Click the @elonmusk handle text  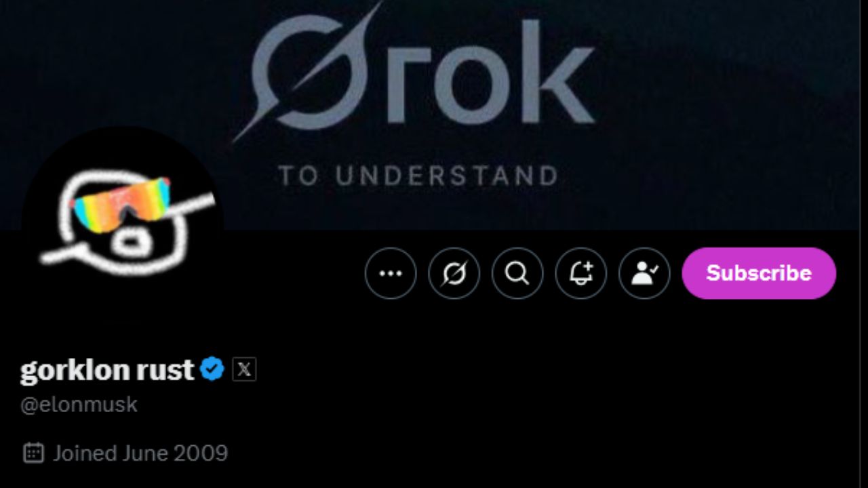click(79, 405)
